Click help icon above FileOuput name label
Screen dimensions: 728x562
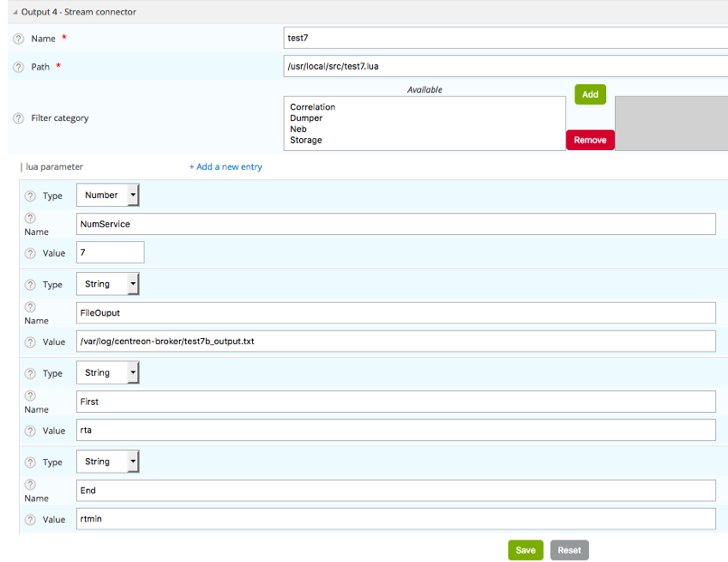(30, 306)
